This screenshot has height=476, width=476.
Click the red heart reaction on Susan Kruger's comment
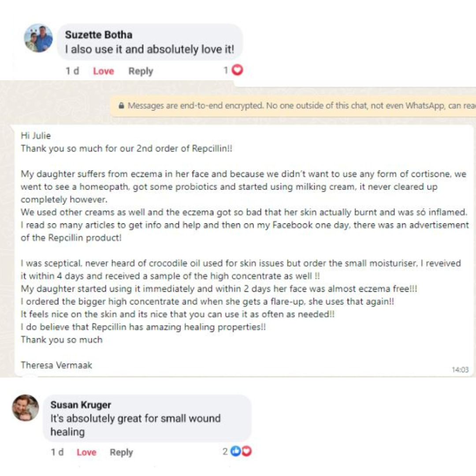(x=246, y=451)
